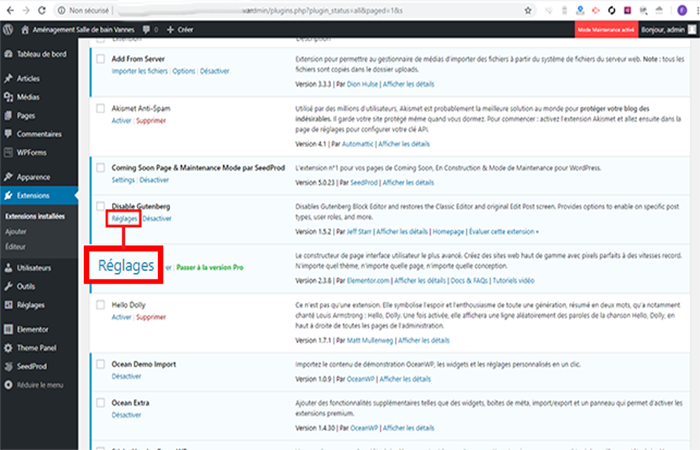The height and width of the screenshot is (450, 700).
Task: Open Automattic author link
Action: click(x=358, y=144)
